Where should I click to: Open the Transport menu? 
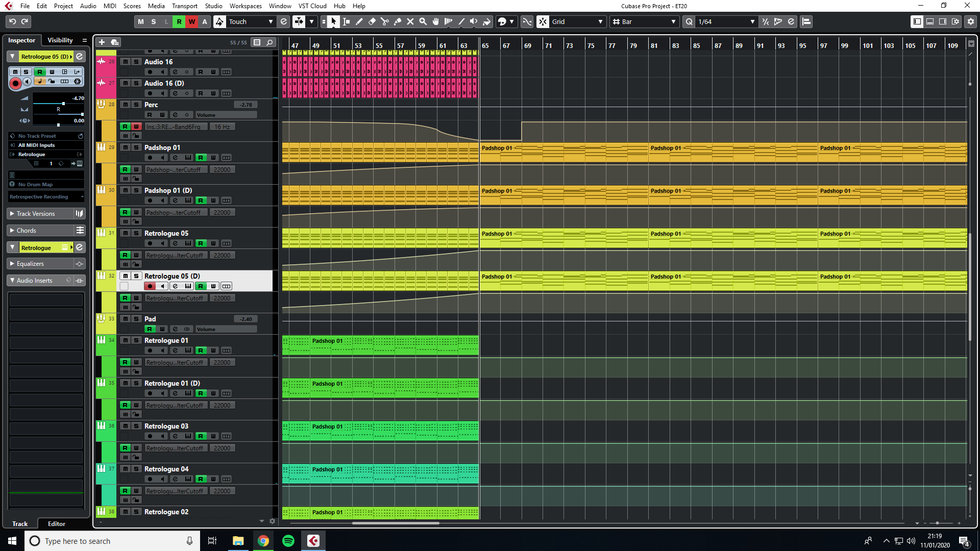coord(184,6)
